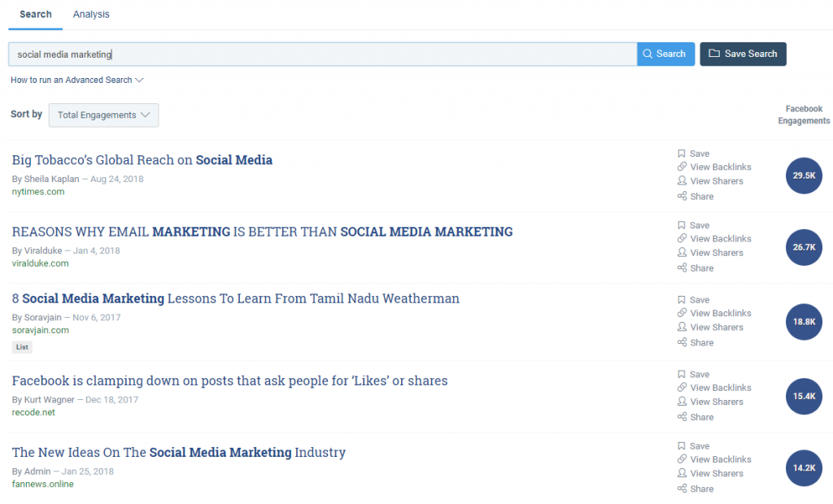Screen dimensions: 833x504
Task: Click the 18.8K Facebook engagements badge
Action: pos(804,322)
